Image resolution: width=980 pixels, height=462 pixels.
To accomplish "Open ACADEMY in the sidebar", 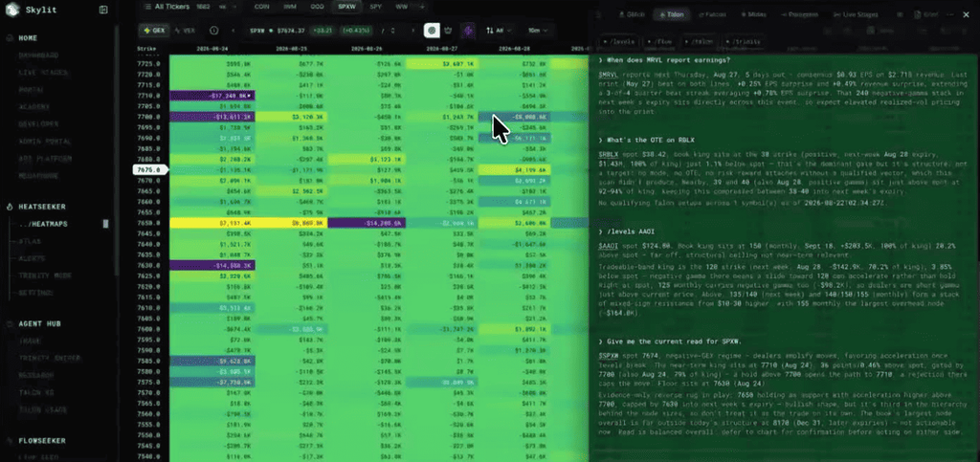I will tap(33, 107).
